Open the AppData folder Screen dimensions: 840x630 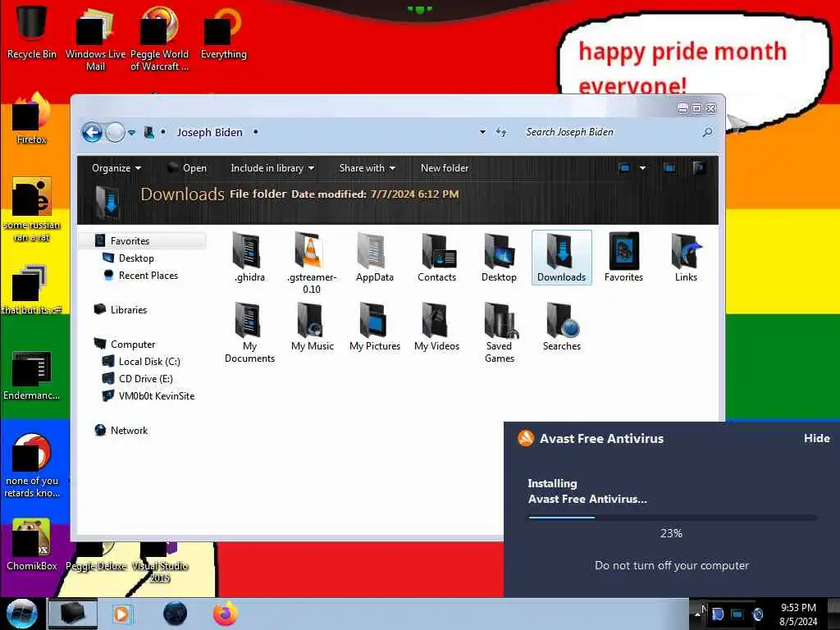pyautogui.click(x=374, y=258)
